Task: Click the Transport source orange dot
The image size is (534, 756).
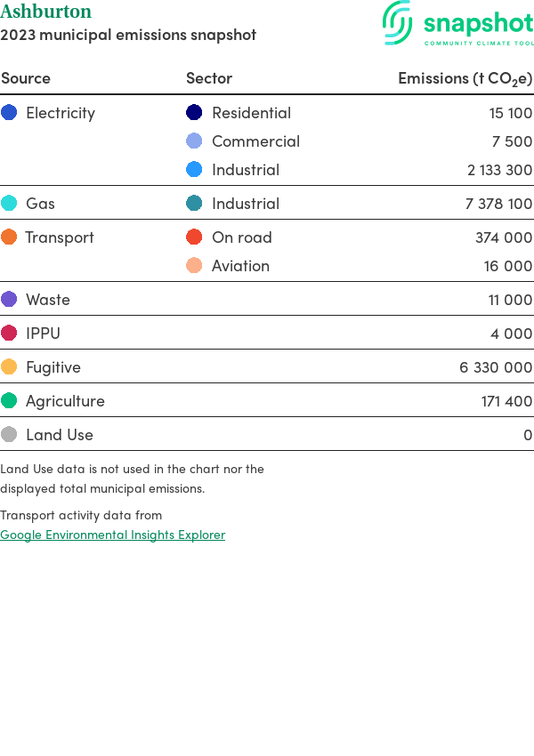Action: [9, 237]
